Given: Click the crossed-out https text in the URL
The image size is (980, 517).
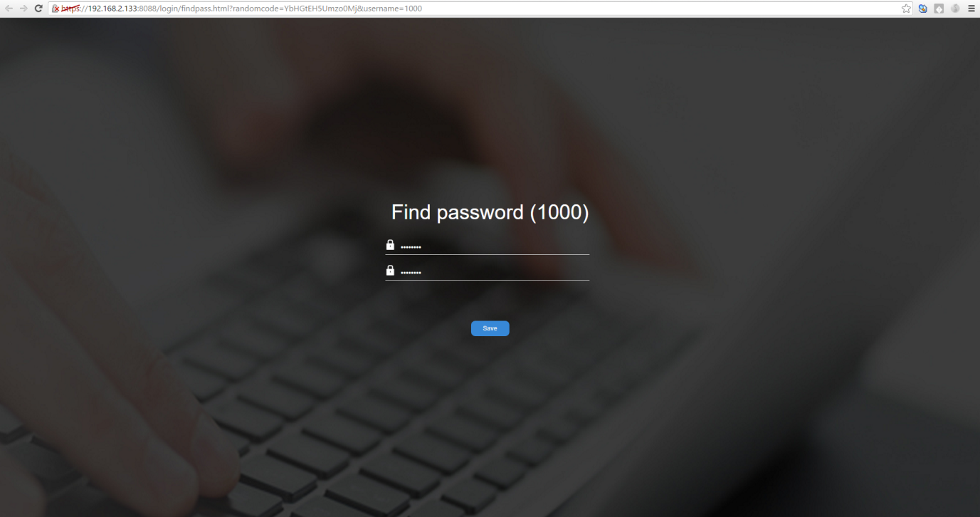Looking at the screenshot, I should pyautogui.click(x=71, y=9).
